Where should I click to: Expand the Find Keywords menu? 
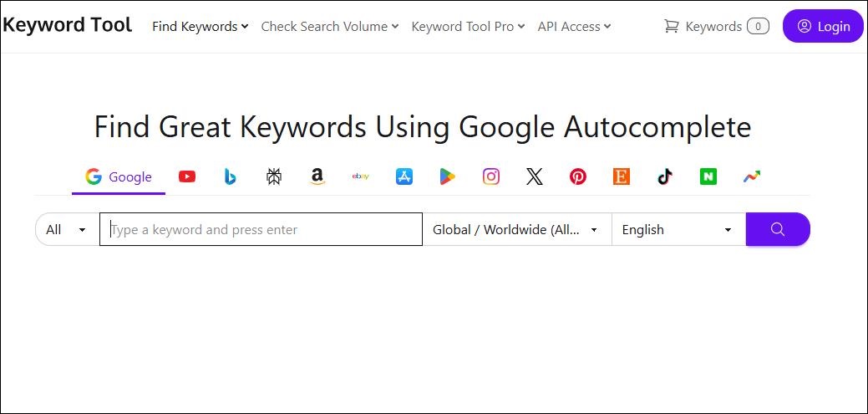201,26
